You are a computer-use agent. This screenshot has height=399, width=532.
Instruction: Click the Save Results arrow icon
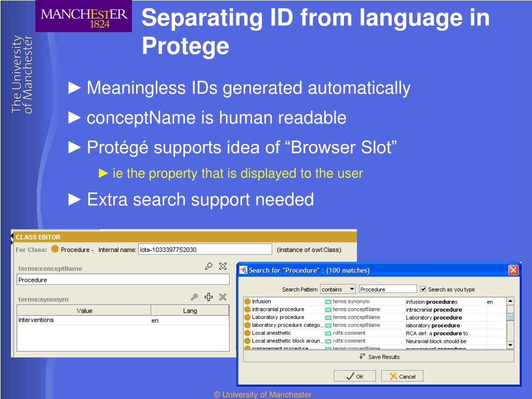point(362,356)
